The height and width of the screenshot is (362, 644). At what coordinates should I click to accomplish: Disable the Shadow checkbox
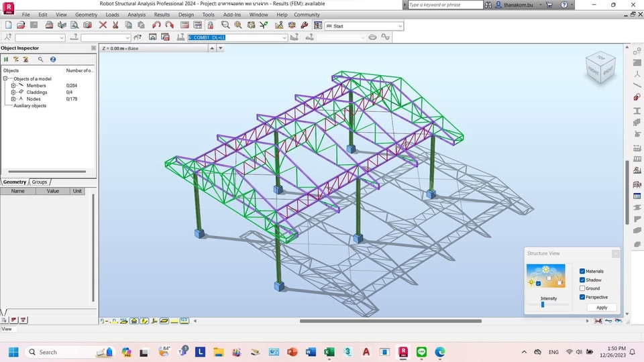point(582,280)
